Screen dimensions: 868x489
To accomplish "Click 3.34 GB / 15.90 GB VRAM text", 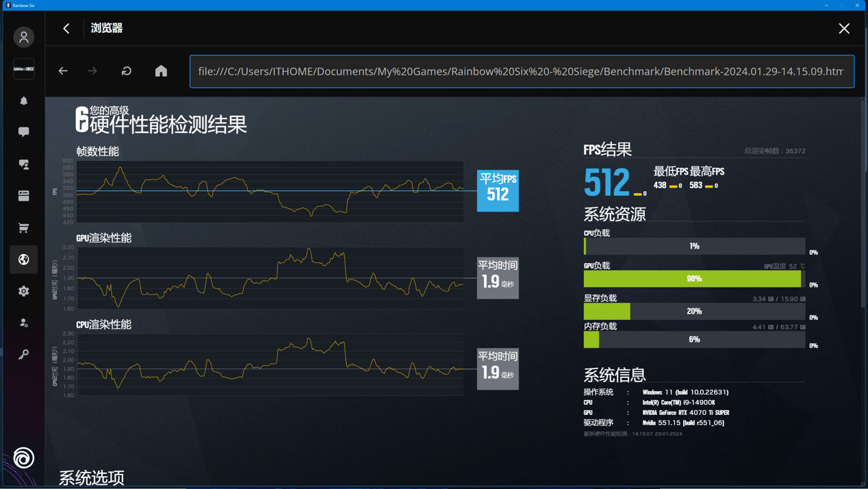I will [x=779, y=299].
